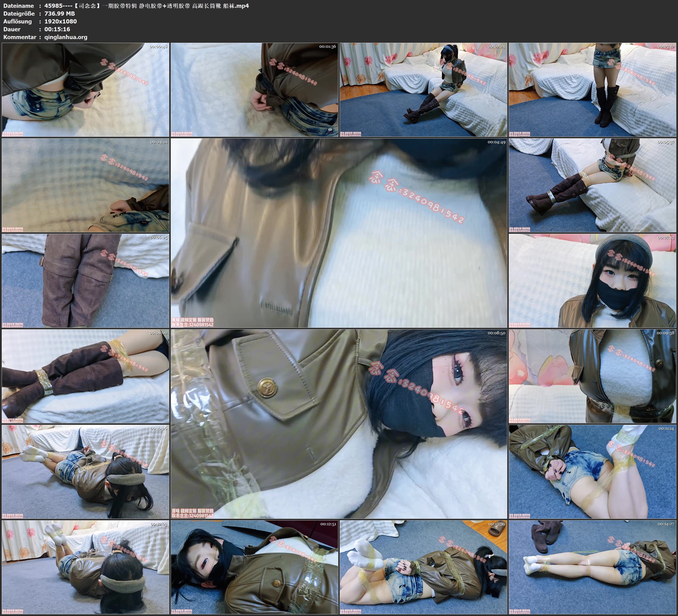Select the 00:09:38 thumbnail
The image size is (678, 616).
tap(592, 376)
